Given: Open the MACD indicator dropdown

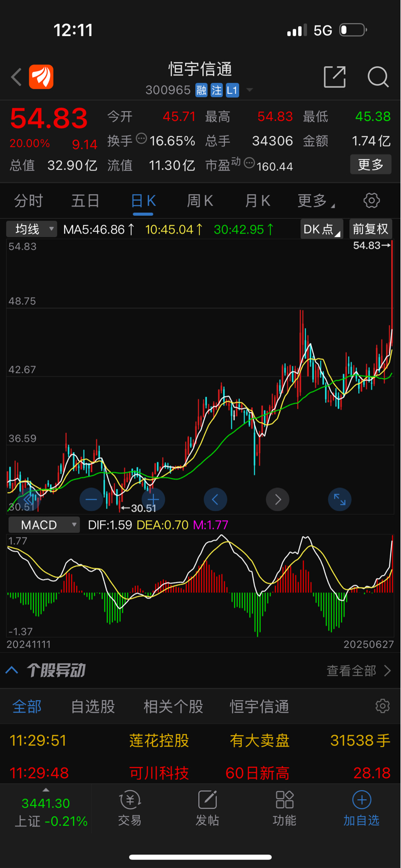Looking at the screenshot, I should (x=44, y=525).
